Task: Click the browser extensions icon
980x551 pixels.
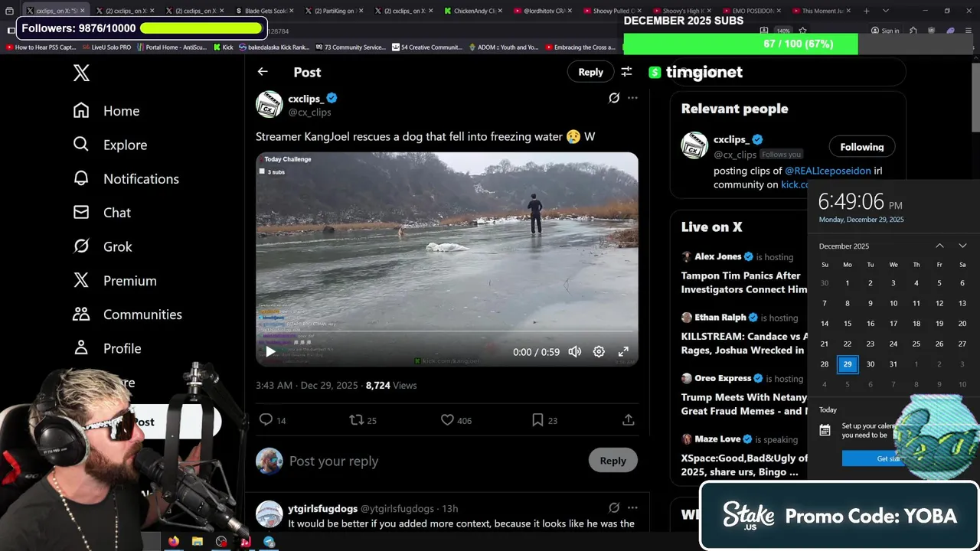Action: [x=913, y=31]
